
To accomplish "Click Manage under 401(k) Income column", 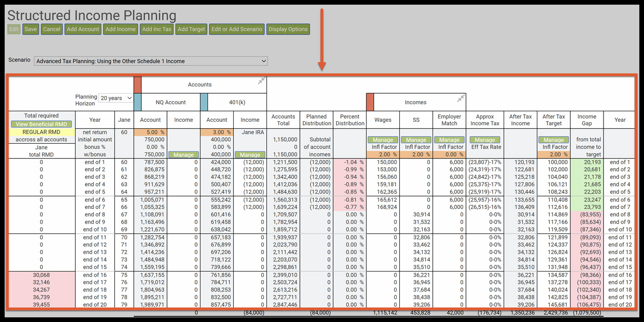I will (250, 155).
